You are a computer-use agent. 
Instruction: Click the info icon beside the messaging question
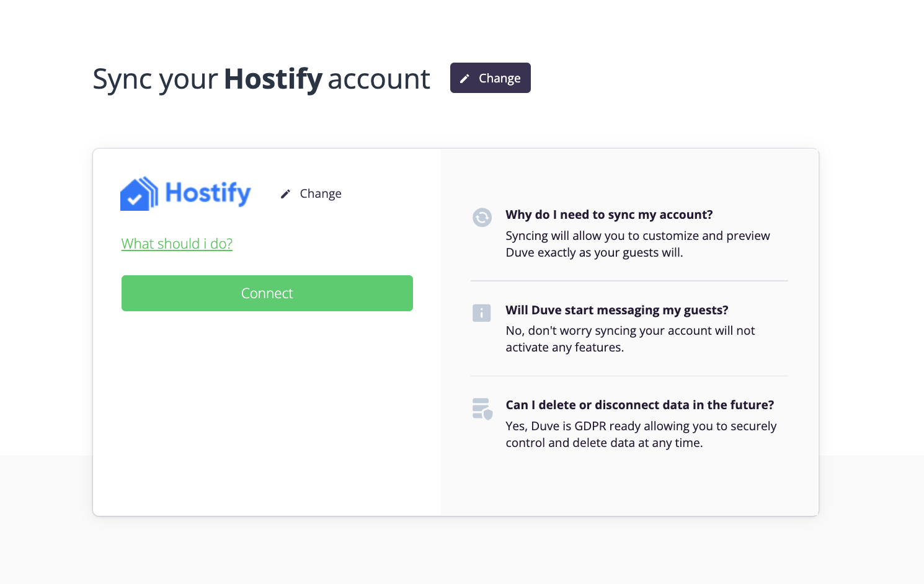(482, 312)
